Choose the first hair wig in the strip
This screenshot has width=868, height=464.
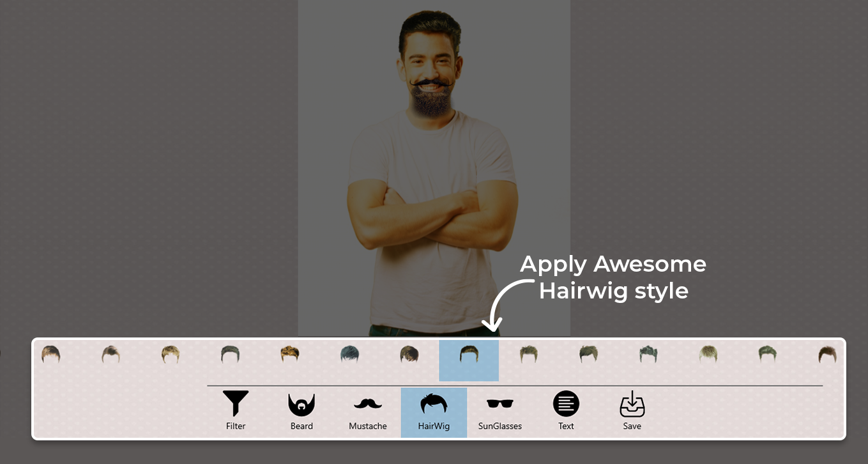[50, 354]
